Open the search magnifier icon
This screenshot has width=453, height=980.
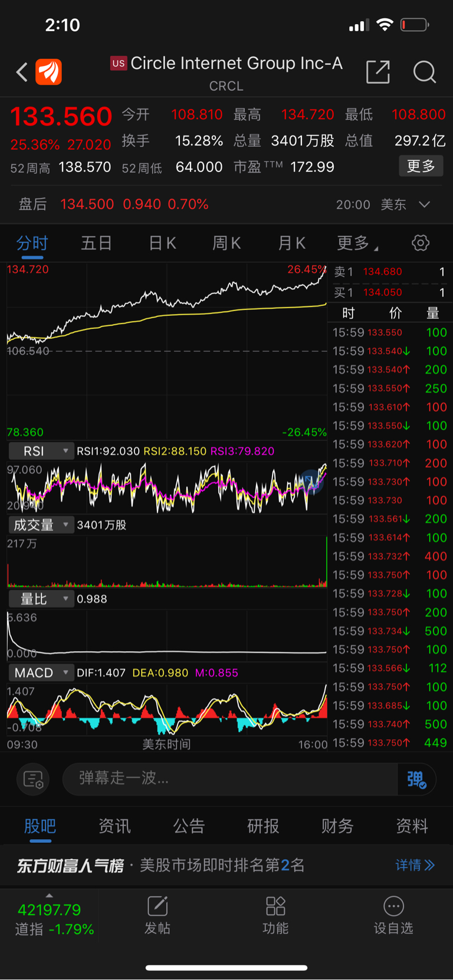coord(424,72)
